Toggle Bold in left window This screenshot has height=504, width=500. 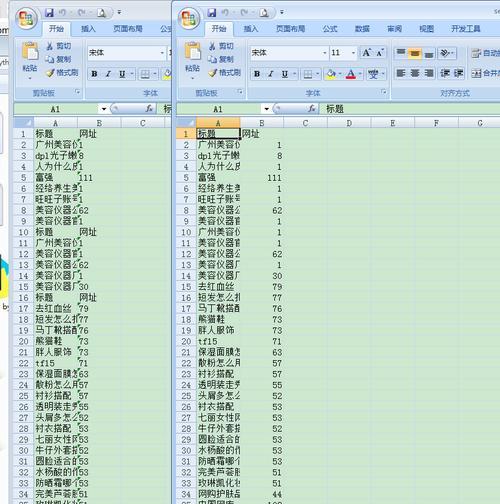[94, 74]
